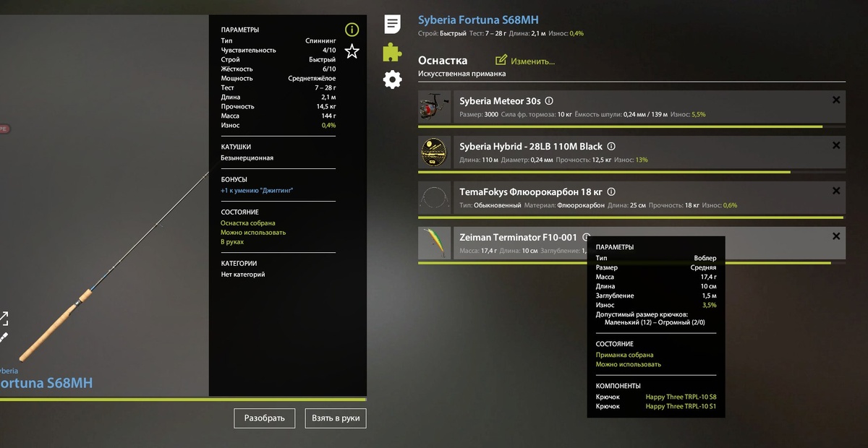This screenshot has height=448, width=868.
Task: Click the Syberia Meteor reel thumbnail
Action: click(x=435, y=107)
